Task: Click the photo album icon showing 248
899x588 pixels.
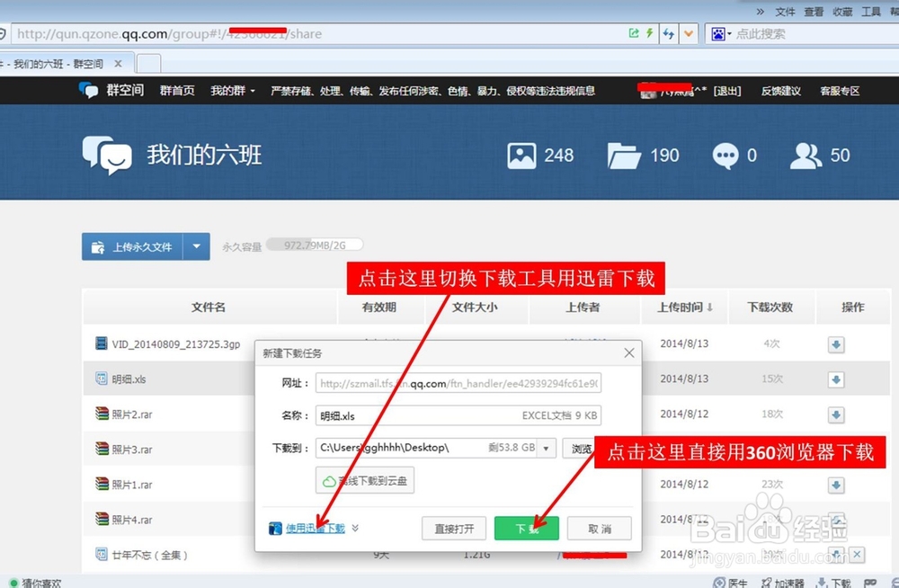Action: pyautogui.click(x=521, y=156)
